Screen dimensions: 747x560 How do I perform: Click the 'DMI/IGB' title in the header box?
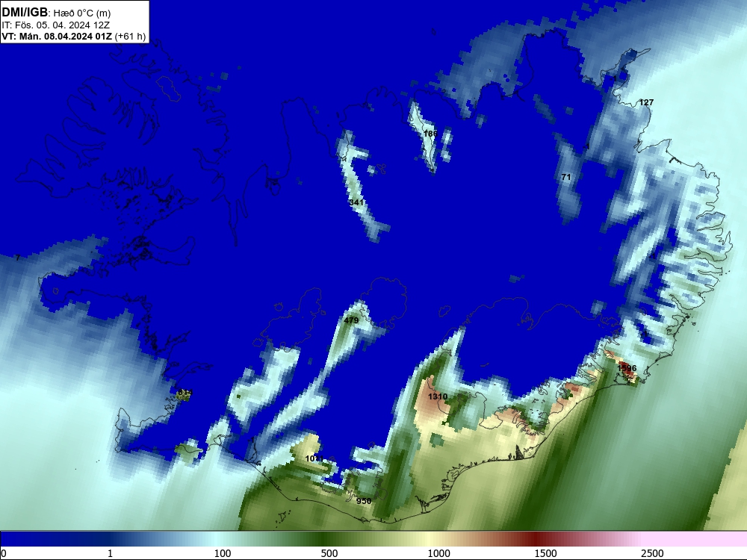pos(25,12)
